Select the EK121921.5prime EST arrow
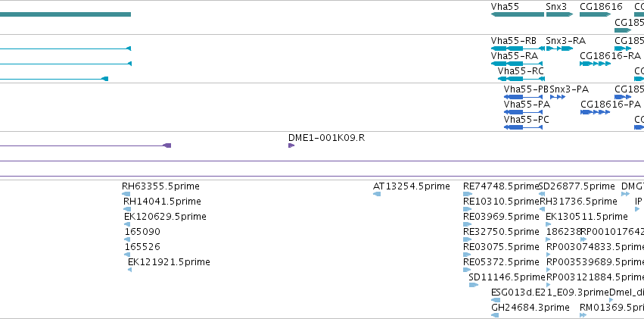This screenshot has width=644, height=319. [130, 270]
